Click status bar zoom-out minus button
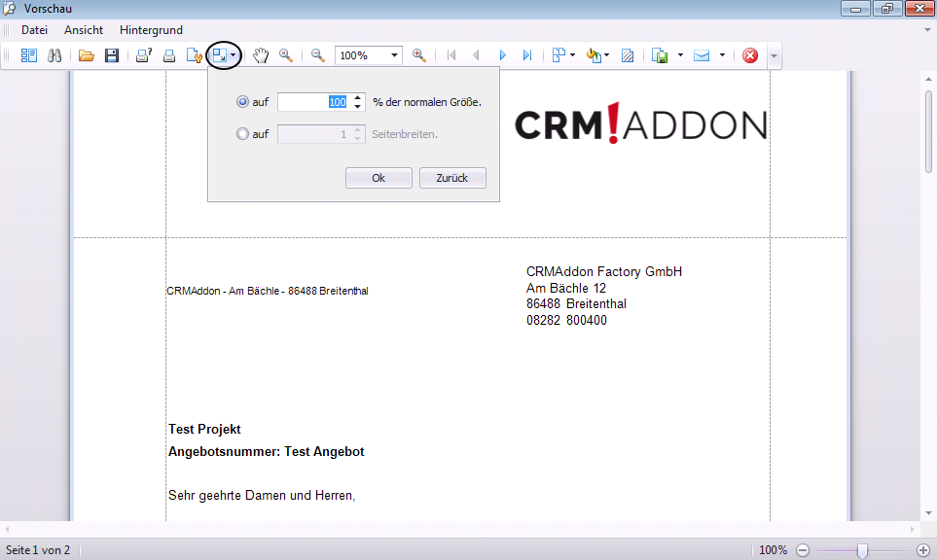This screenshot has width=937, height=560. point(803,550)
